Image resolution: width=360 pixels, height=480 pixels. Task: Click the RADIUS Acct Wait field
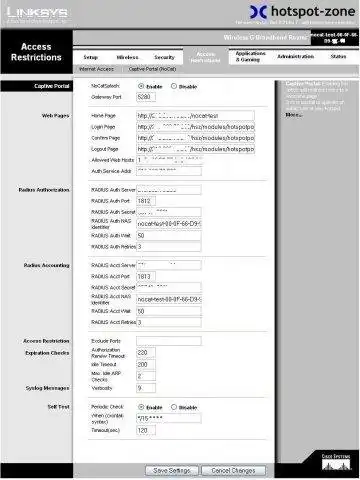(169, 311)
